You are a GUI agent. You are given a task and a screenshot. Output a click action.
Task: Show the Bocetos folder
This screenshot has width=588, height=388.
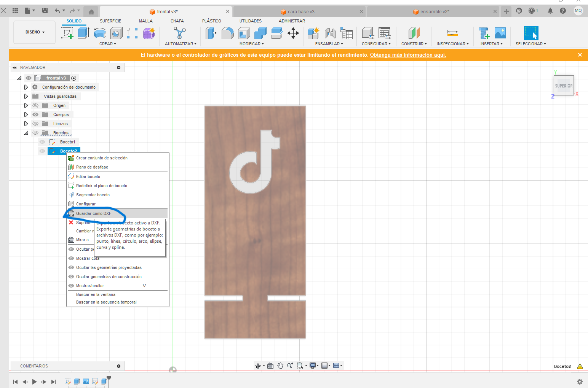point(35,133)
